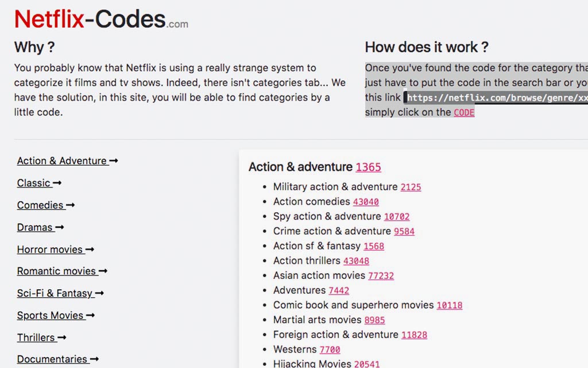The height and width of the screenshot is (368, 588).
Task: Select Martial arts movies code 8985
Action: coord(374,320)
